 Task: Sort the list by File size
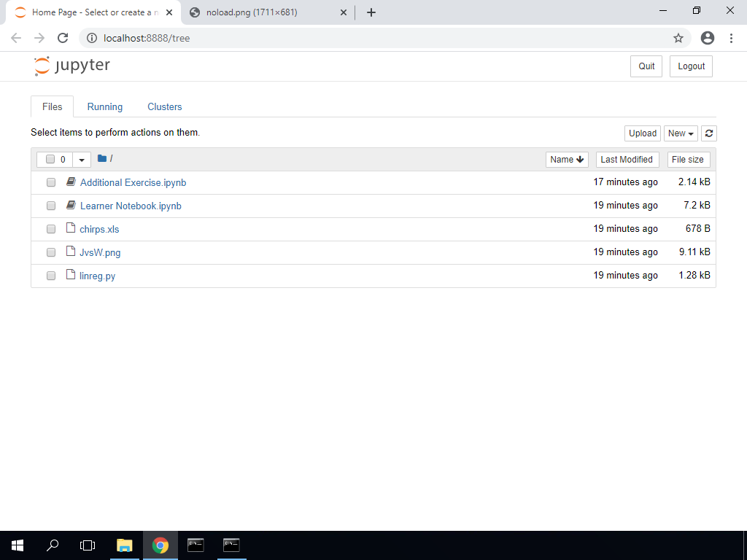[689, 160]
